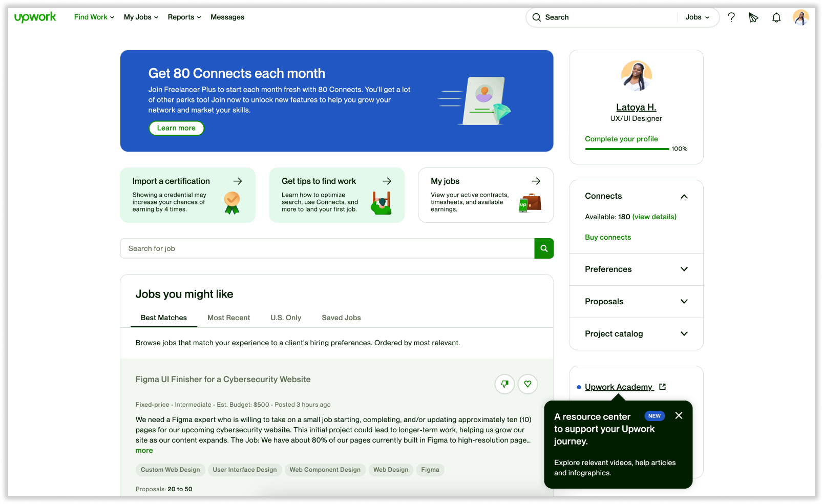Click the Figma skill tag
The width and height of the screenshot is (823, 504).
(x=430, y=470)
